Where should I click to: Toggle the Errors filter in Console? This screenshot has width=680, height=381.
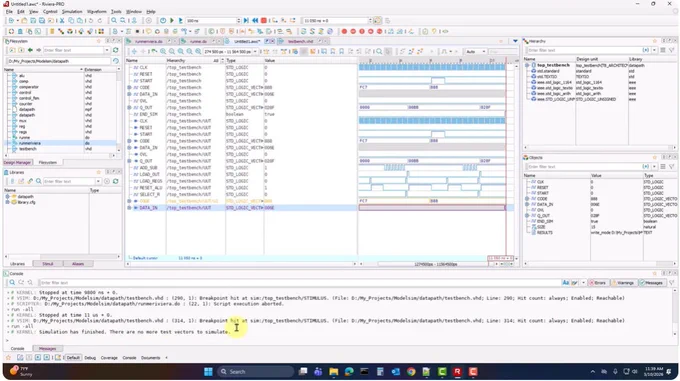(x=598, y=283)
